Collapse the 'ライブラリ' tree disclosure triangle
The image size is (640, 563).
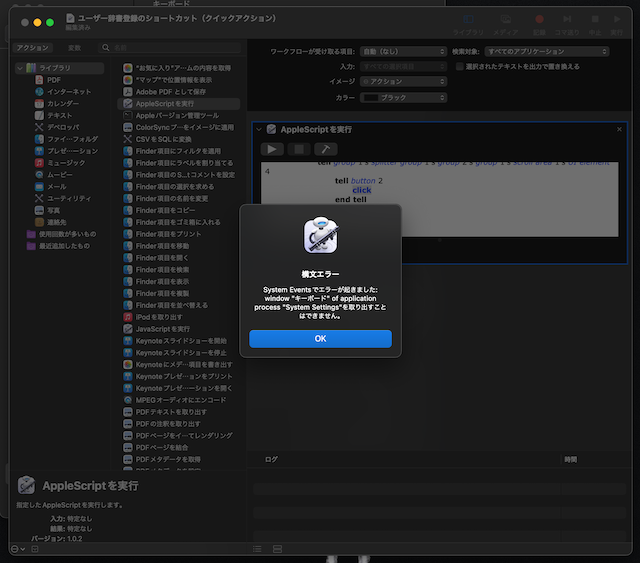click(x=22, y=67)
